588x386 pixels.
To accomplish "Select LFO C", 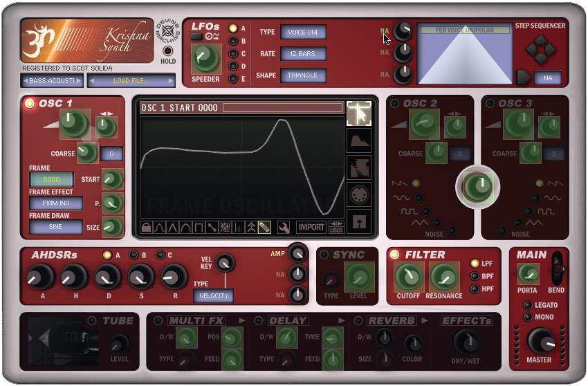I will point(233,54).
